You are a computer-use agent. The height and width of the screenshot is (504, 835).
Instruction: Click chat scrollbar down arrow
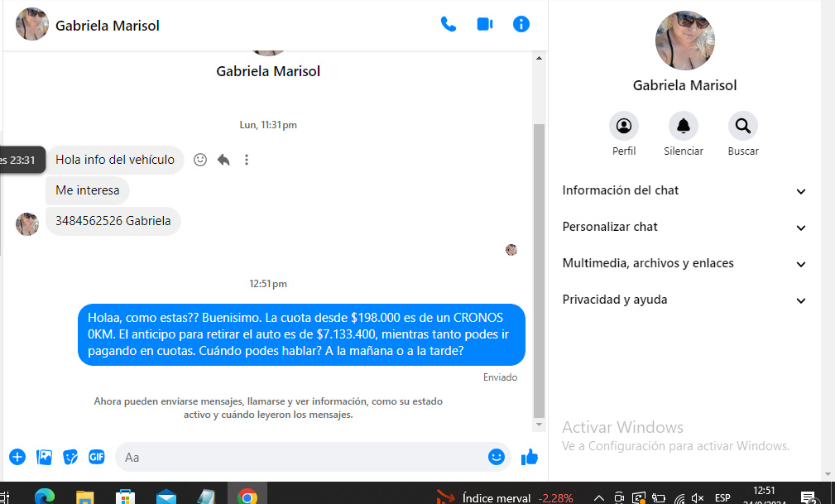click(539, 425)
